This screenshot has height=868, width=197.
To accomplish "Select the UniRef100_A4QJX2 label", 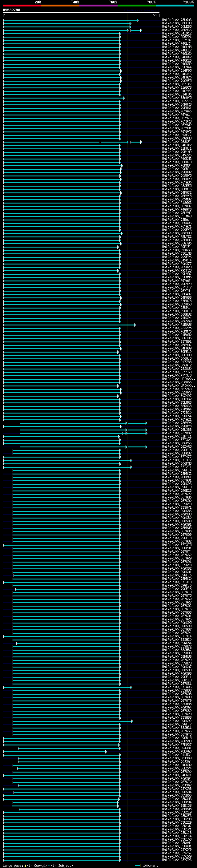I will click(x=177, y=145).
